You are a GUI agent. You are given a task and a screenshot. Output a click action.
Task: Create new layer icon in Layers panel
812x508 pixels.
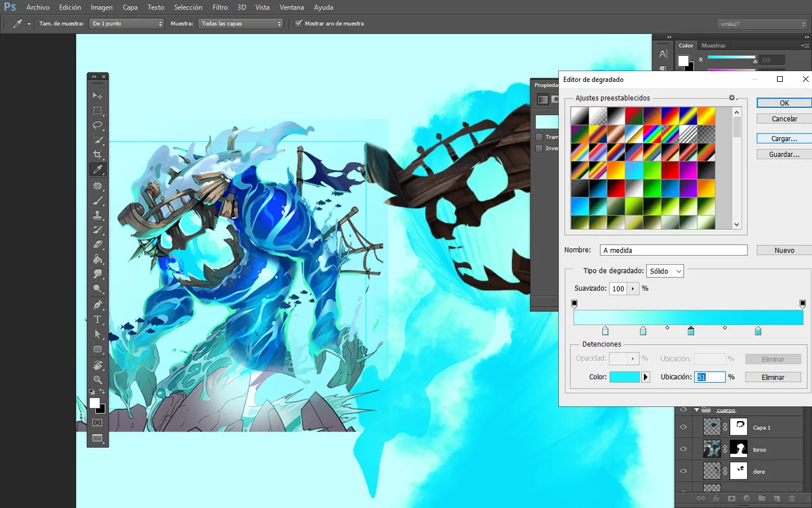point(777,499)
